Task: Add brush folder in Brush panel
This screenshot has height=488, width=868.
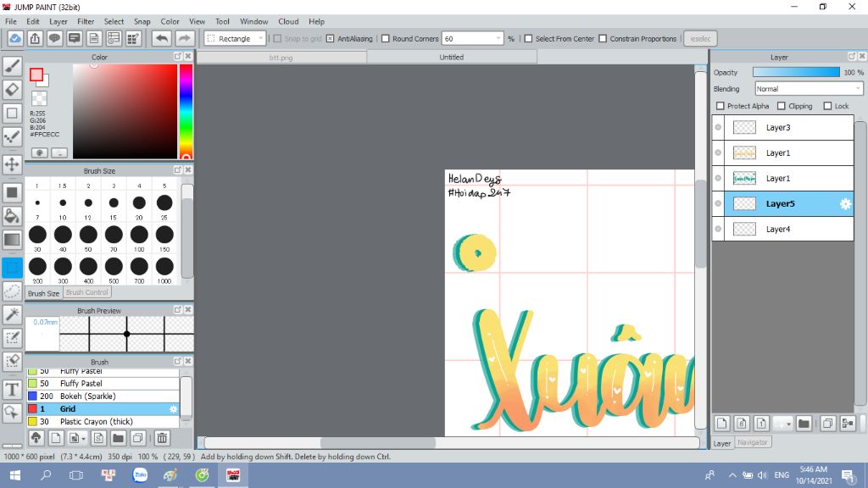Action: pyautogui.click(x=118, y=438)
